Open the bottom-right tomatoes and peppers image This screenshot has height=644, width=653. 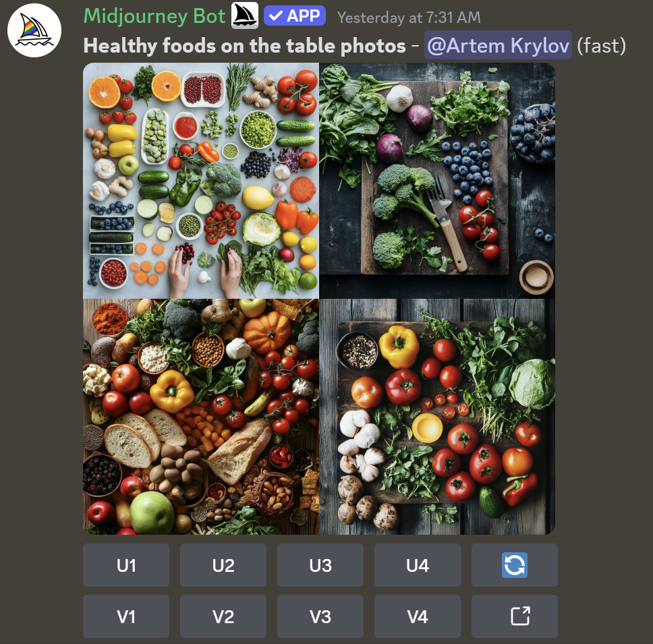[437, 417]
